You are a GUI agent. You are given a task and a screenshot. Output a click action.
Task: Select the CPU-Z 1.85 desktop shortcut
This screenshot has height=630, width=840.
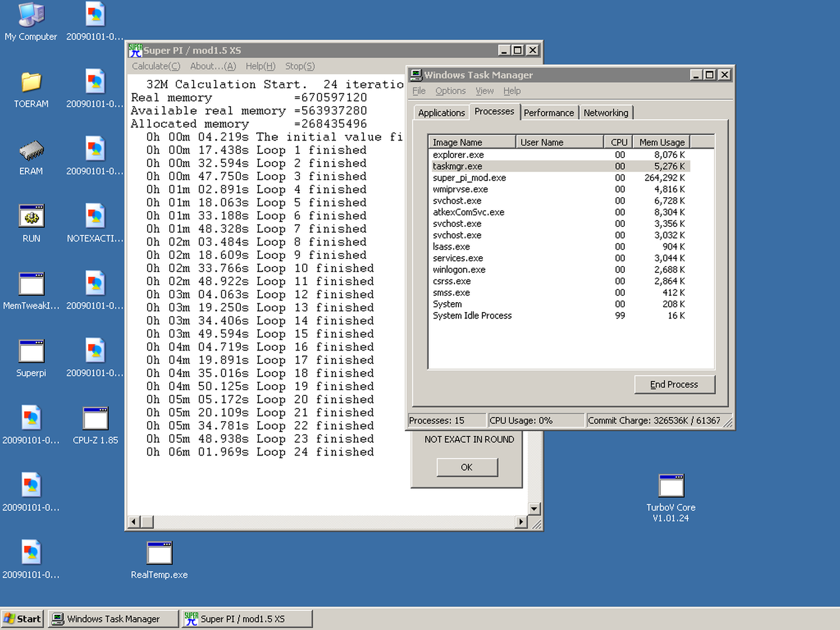(x=95, y=426)
